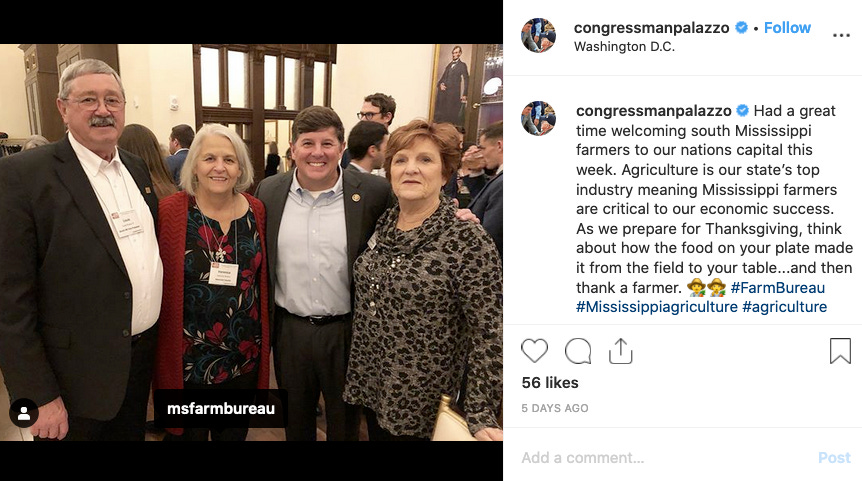This screenshot has height=481, width=862.
Task: Open the three-dot more options menu
Action: point(841,35)
